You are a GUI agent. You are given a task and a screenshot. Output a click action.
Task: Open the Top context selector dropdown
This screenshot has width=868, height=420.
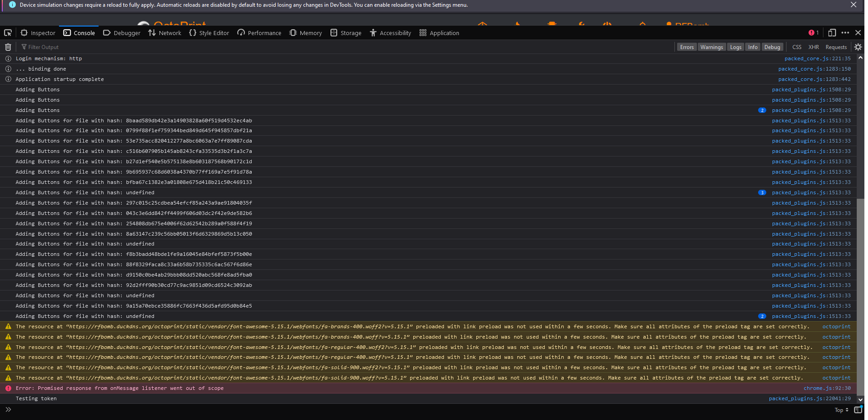[x=841, y=410]
